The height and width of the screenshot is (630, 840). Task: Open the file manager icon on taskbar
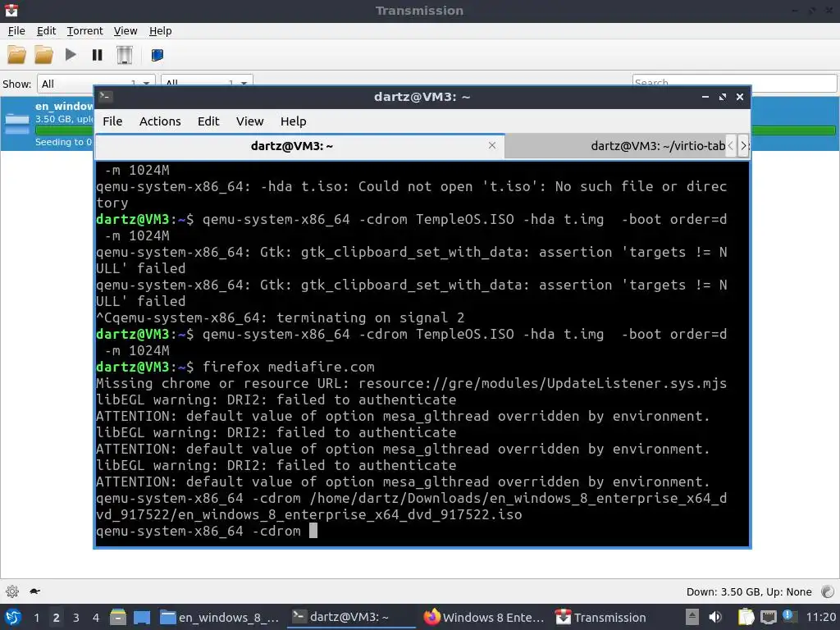[x=118, y=617]
